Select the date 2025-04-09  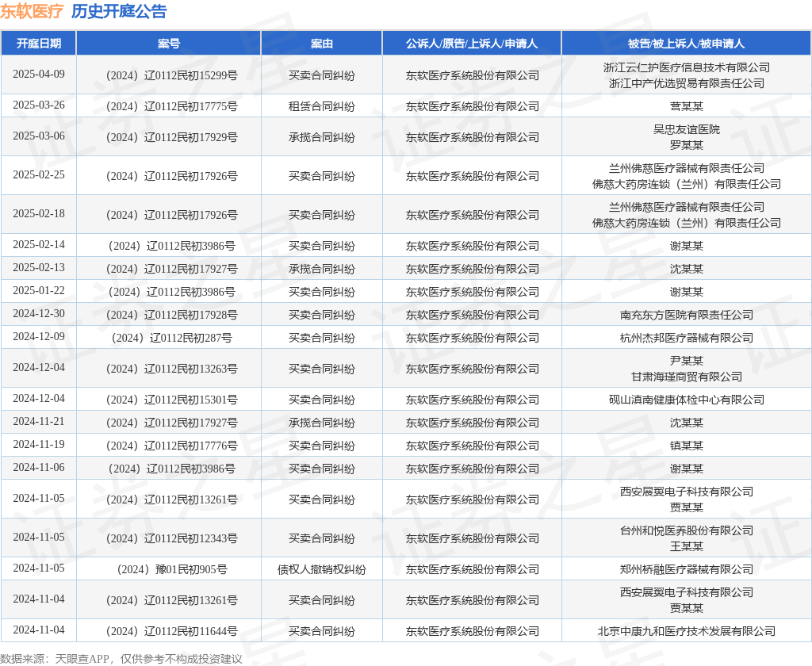(39, 74)
